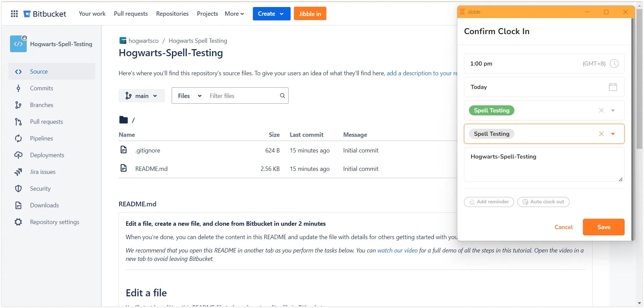Expand the gray Spell Testing dropdown arrow
This screenshot has width=644, height=308.
(613, 134)
